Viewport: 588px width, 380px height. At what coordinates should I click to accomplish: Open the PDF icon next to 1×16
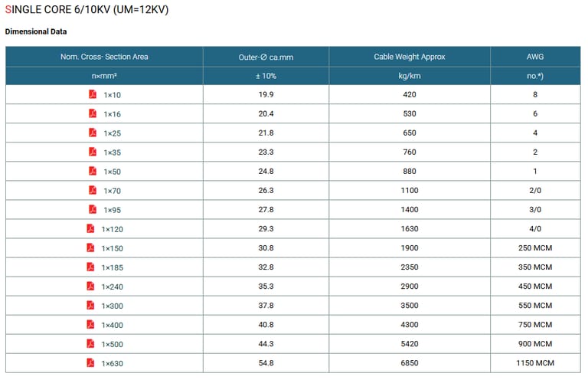(92, 113)
